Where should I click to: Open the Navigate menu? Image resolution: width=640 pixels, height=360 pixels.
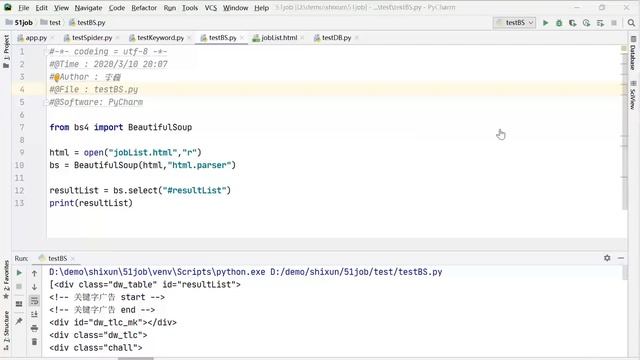pyautogui.click(x=88, y=8)
